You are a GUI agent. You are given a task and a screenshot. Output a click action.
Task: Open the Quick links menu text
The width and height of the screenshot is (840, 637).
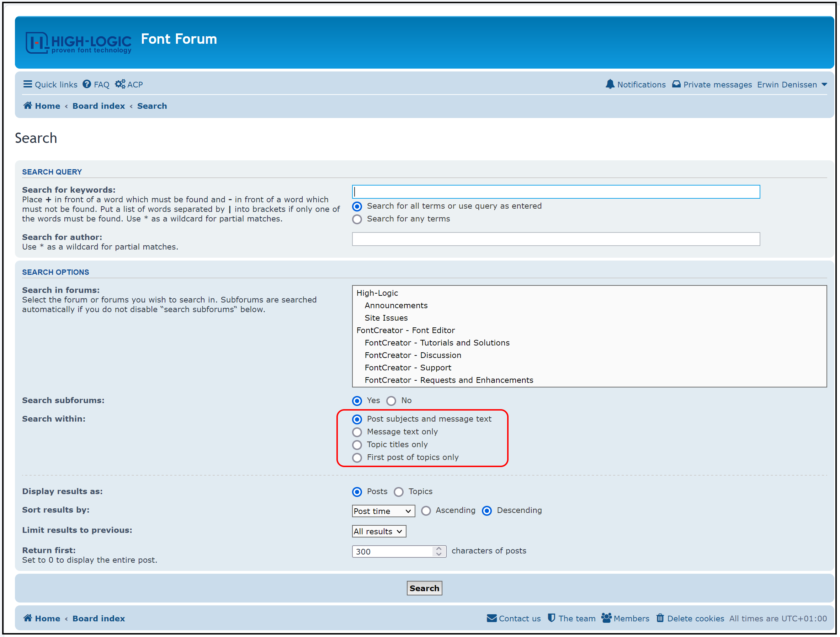(56, 85)
